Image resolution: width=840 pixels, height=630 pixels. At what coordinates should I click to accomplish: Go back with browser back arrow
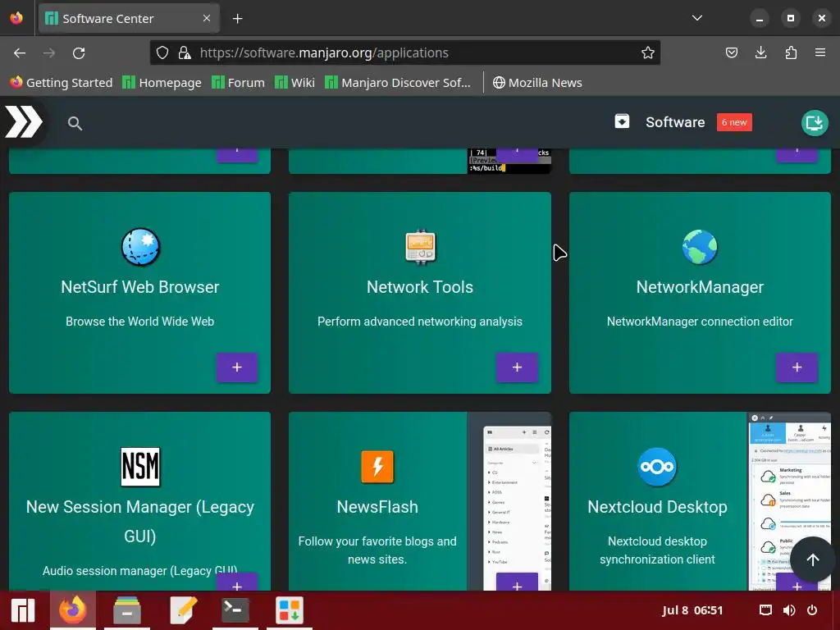(x=20, y=53)
